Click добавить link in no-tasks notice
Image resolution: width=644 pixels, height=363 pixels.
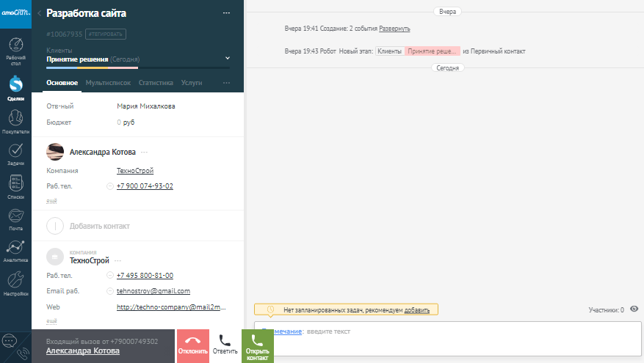point(417,310)
